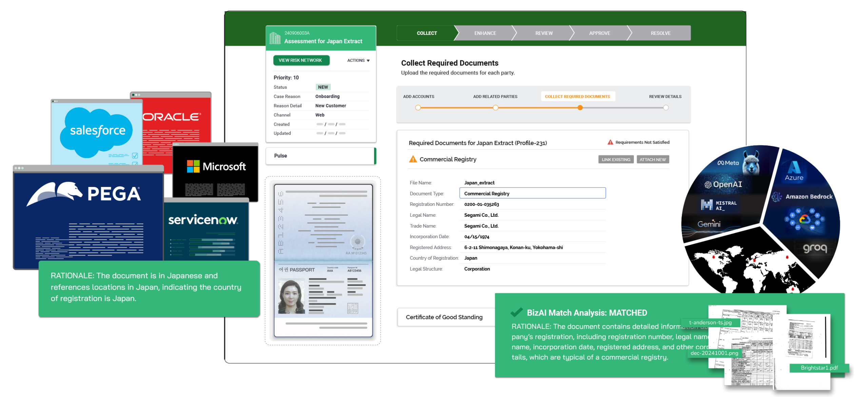Click the Oracle logo on the red window
The height and width of the screenshot is (397, 868).
coord(172,117)
